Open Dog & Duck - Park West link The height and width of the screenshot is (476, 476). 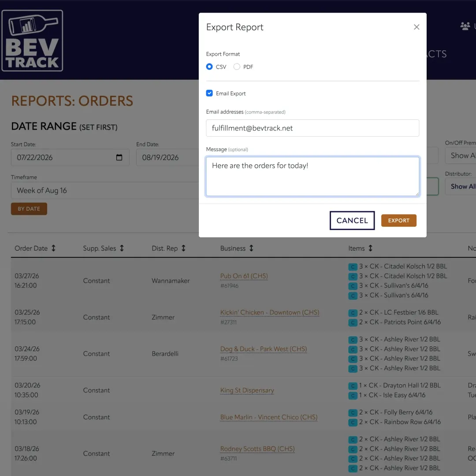point(264,349)
